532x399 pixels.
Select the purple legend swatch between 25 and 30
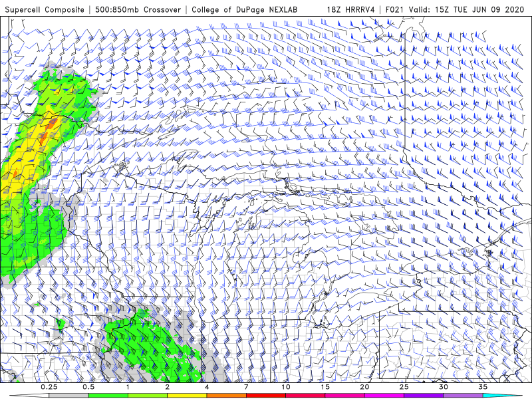(x=424, y=396)
